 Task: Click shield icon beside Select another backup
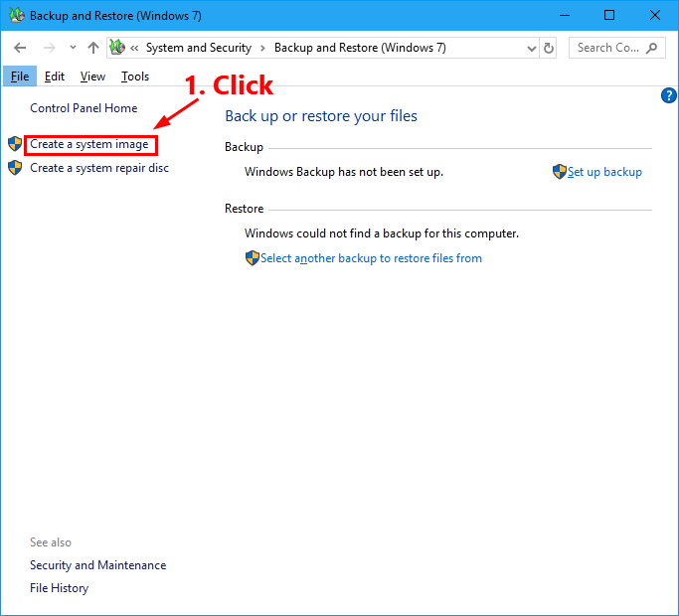click(253, 258)
